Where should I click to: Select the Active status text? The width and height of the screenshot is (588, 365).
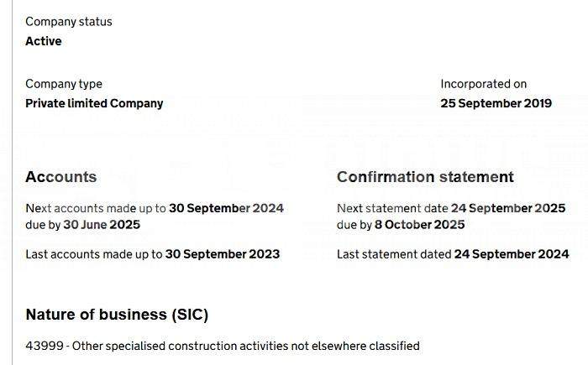click(x=44, y=41)
